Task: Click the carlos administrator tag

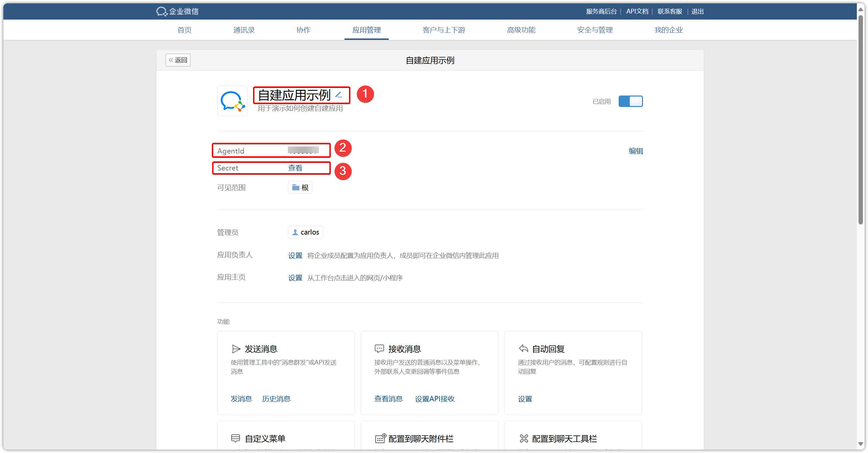Action: click(305, 232)
